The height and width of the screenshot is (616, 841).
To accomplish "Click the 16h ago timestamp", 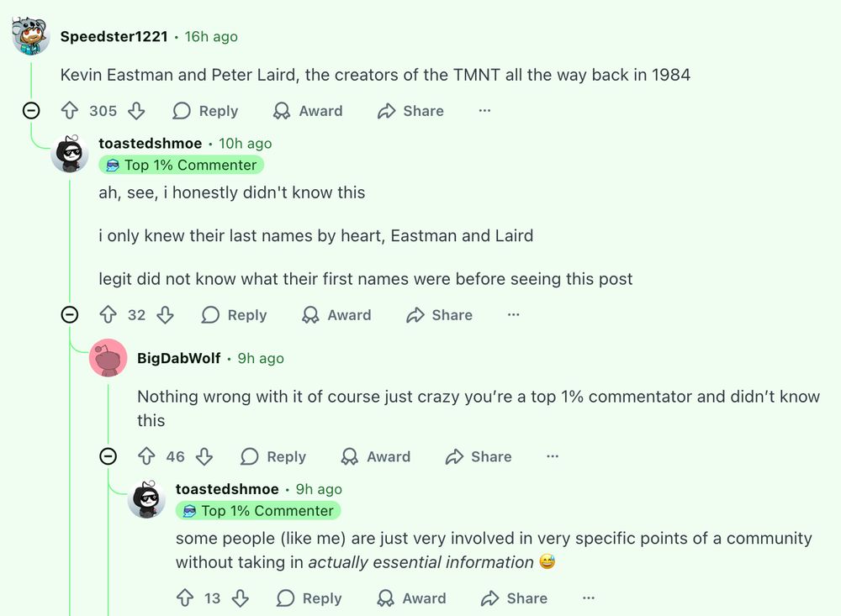I will [211, 36].
